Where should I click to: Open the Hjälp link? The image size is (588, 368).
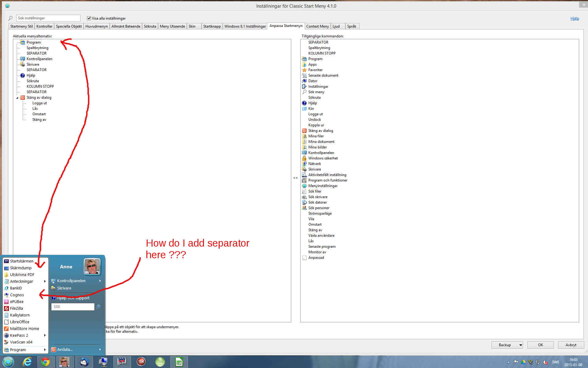[574, 18]
